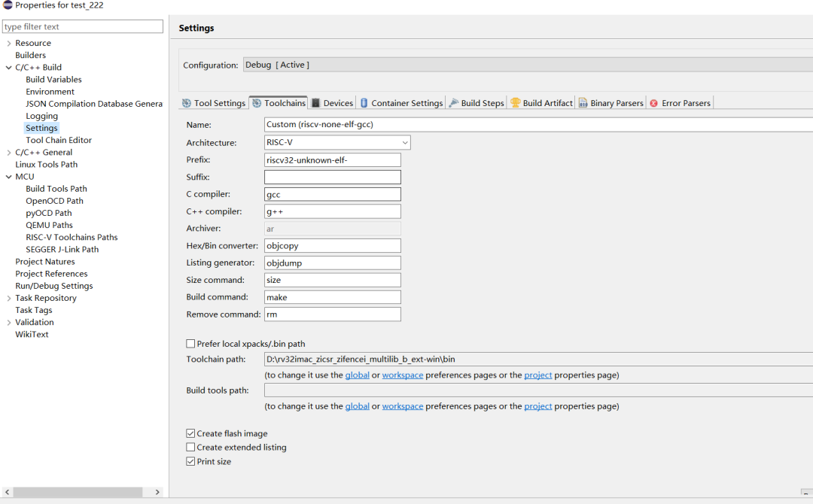Click the Tool Settings gear icon
This screenshot has width=813, height=504.
pos(187,103)
